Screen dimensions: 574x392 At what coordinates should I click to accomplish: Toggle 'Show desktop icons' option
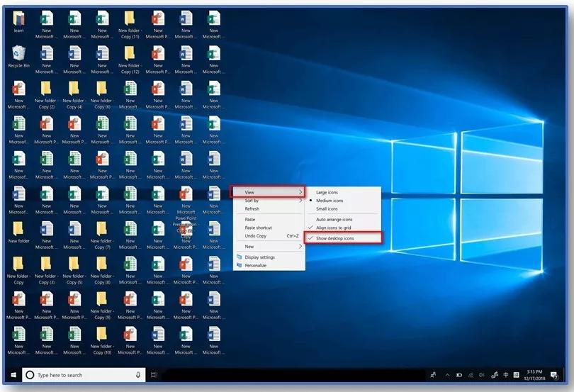(335, 238)
